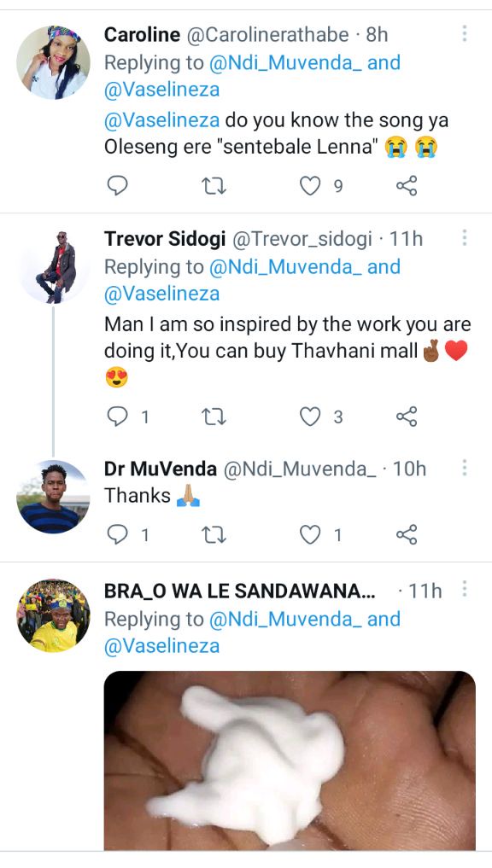Open more options for Trevor Sidogi's tweet

click(465, 237)
